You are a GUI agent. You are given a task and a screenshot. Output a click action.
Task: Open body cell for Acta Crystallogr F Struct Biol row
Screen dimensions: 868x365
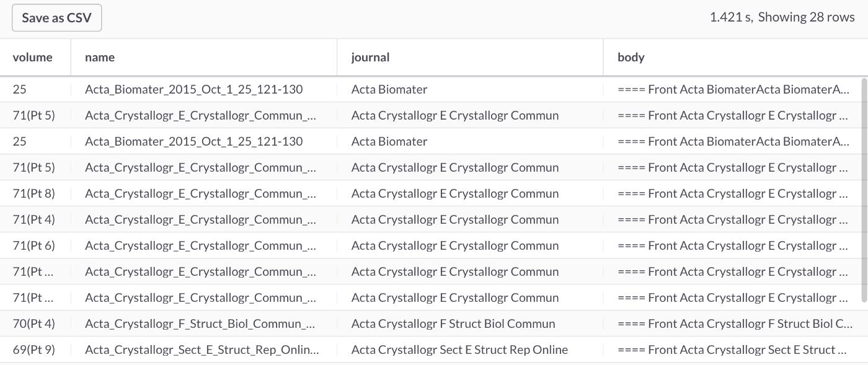tap(734, 324)
